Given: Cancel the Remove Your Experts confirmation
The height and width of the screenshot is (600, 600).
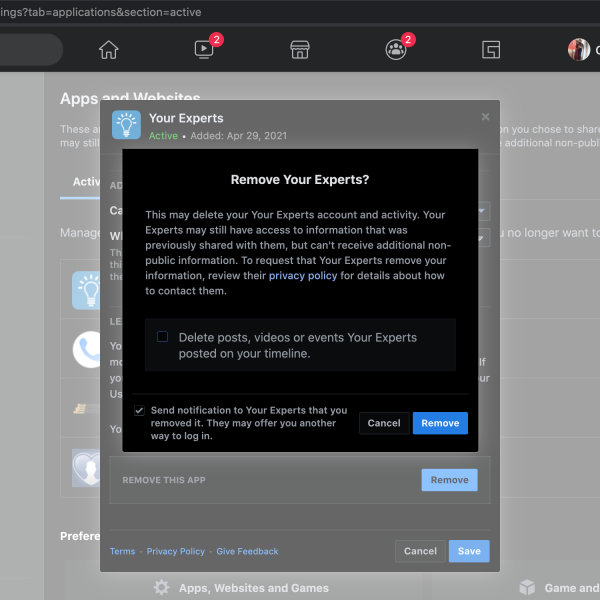Looking at the screenshot, I should pos(384,423).
